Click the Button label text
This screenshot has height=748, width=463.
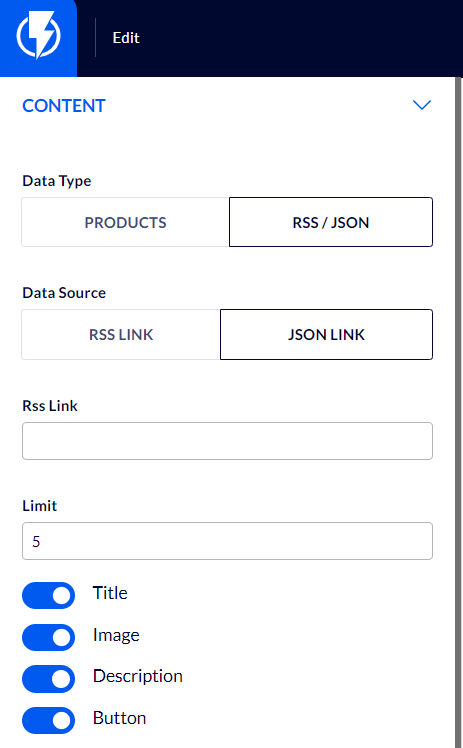[x=120, y=718]
